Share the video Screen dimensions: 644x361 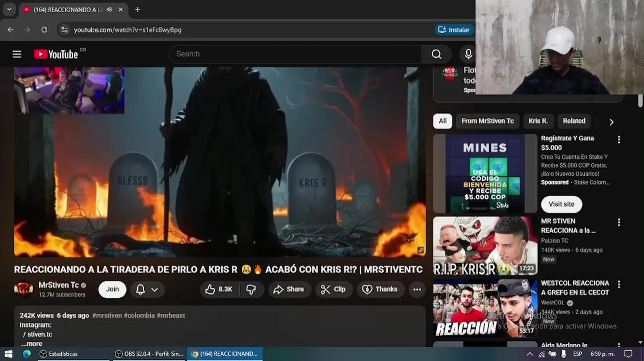pos(288,289)
